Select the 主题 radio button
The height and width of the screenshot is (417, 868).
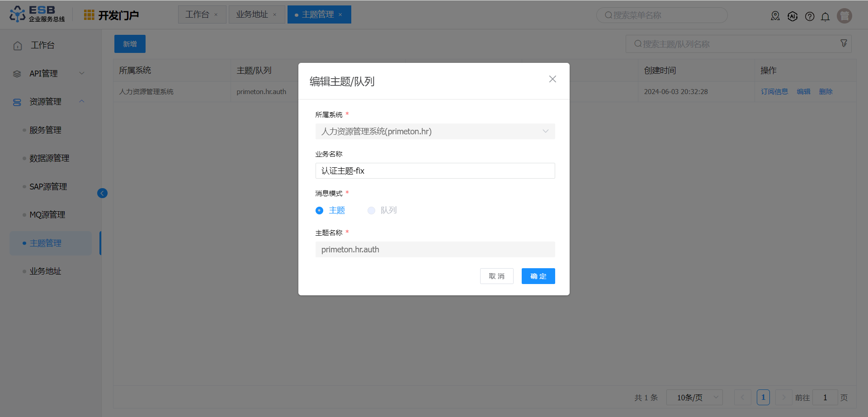coord(320,210)
